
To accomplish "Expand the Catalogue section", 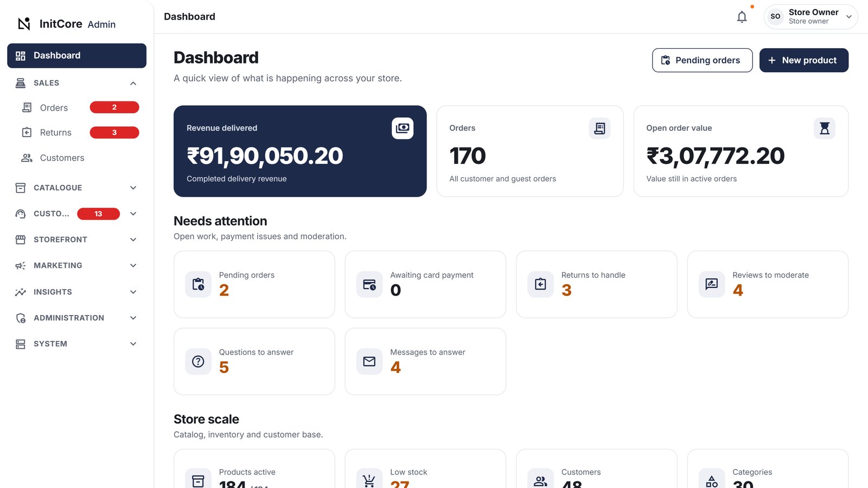I will 76,188.
